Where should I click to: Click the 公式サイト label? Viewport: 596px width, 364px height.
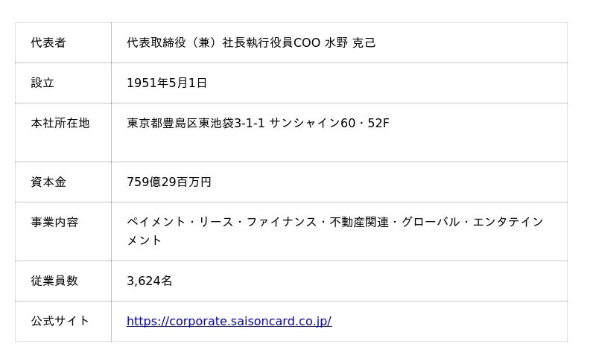click(x=60, y=321)
